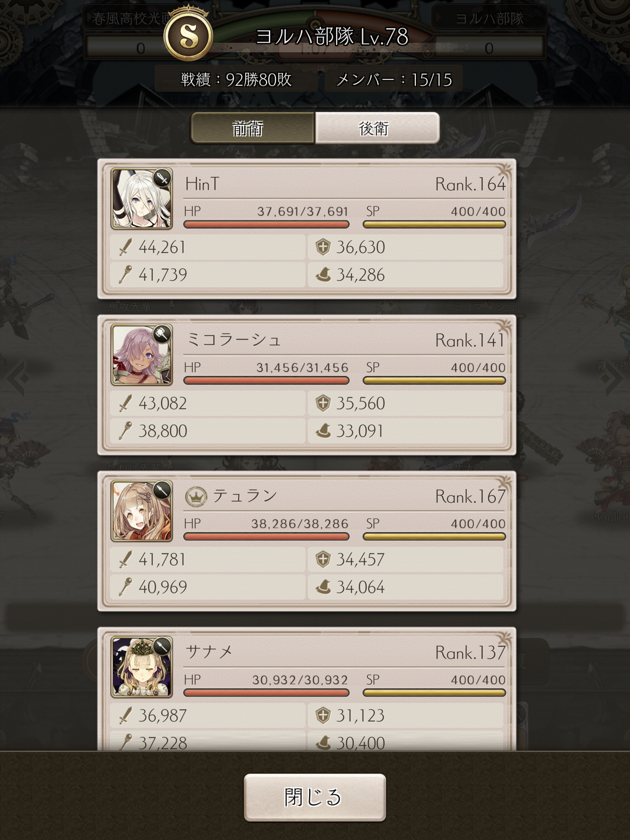Click the メンバー 15/15 label
Image resolution: width=630 pixels, height=840 pixels.
point(394,79)
